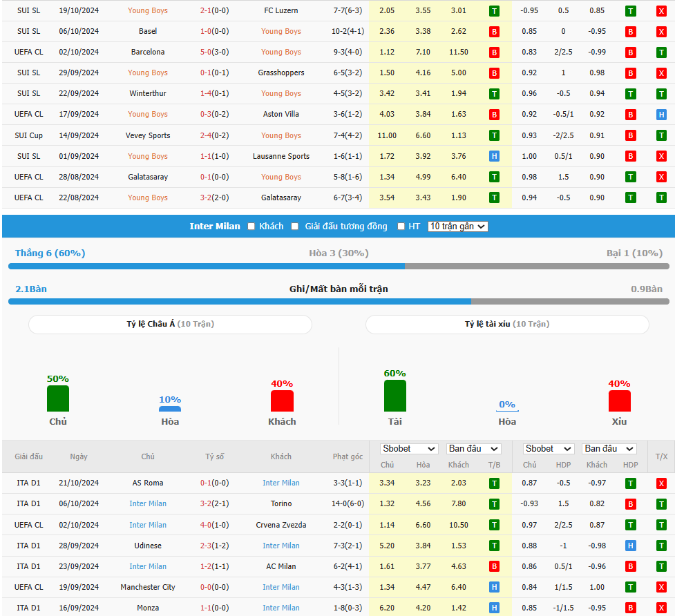This screenshot has width=675, height=616.
Task: Click the red B result icon in AC Milan row
Action: [x=494, y=567]
